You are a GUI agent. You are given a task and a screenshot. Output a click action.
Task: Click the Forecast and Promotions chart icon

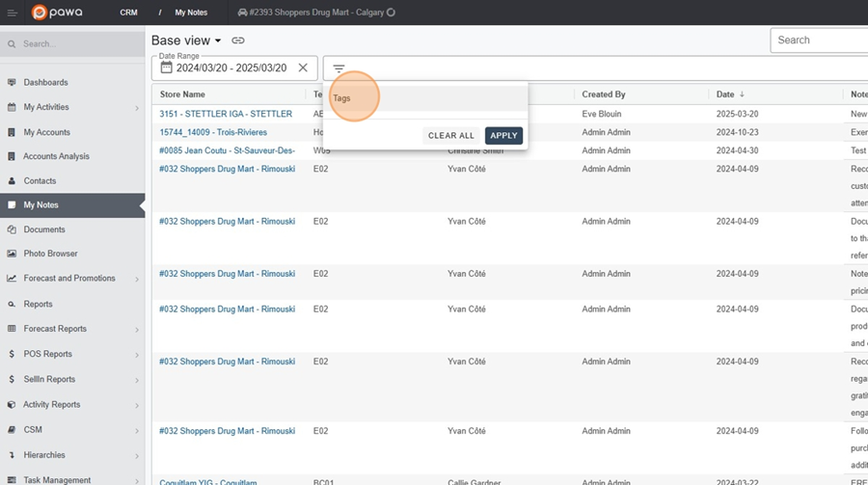12,279
